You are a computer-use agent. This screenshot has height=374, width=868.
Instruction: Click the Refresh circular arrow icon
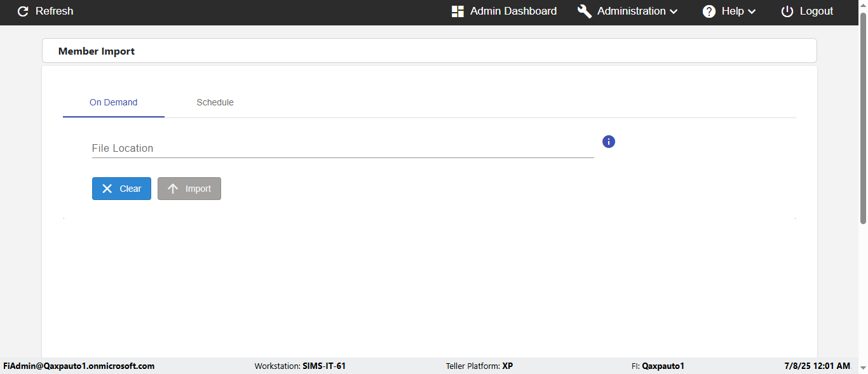(23, 11)
